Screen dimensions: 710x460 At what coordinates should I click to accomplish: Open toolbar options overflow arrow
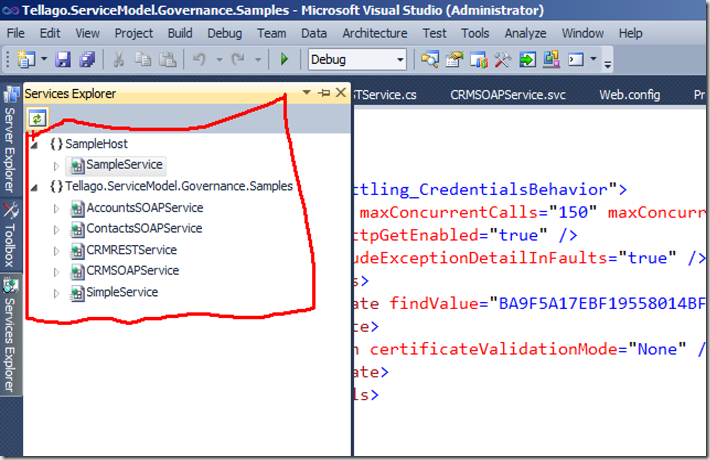(x=608, y=65)
